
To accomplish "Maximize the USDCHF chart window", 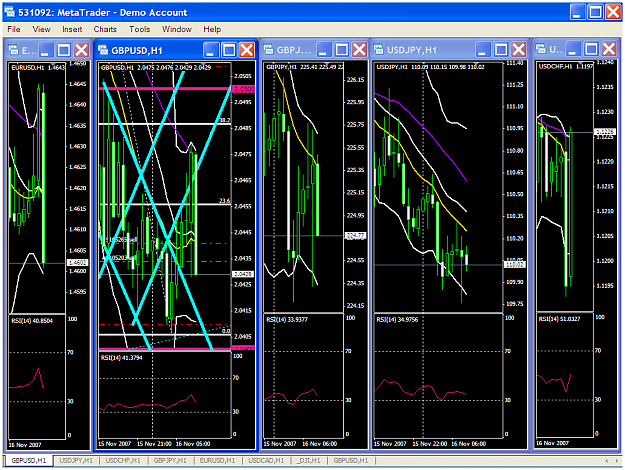I will pos(591,49).
